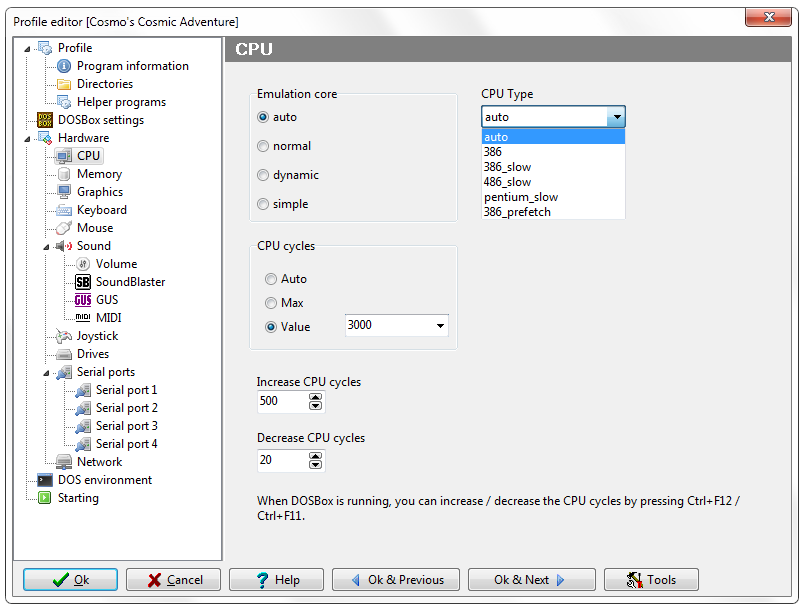Click the Serial port 3 icon
Screen dimensions: 805x610
83,427
